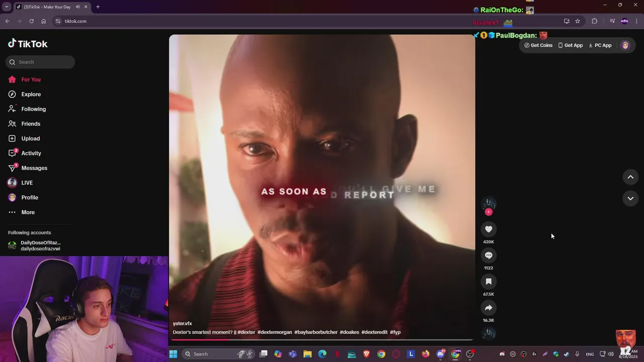This screenshot has height=362, width=644.
Task: Open File Explorer from taskbar
Action: tap(307, 354)
